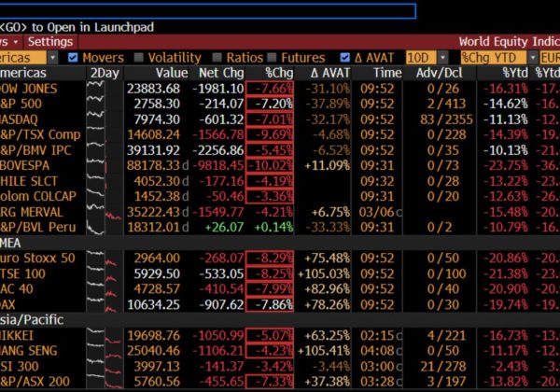Select the CHILE SLCT index name

click(29, 181)
